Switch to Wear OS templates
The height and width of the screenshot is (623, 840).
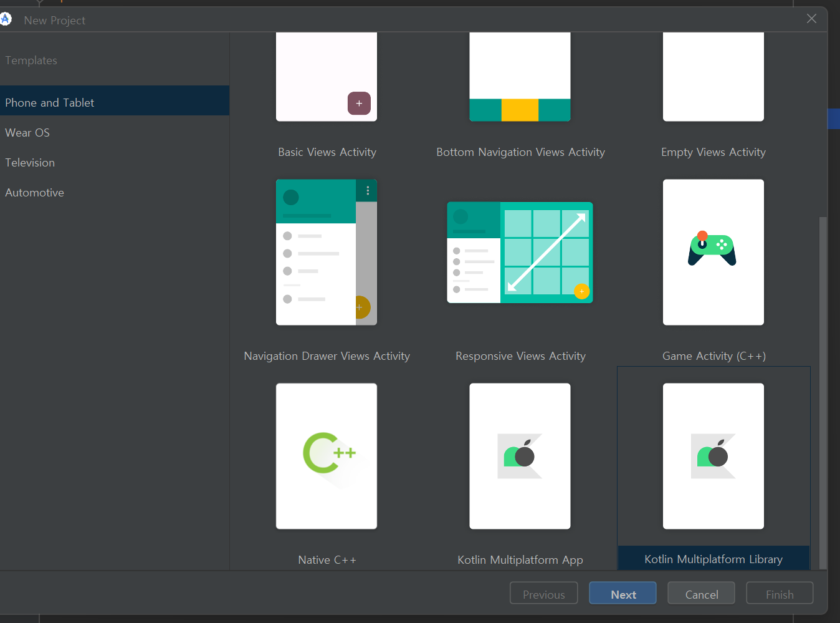pos(115,132)
